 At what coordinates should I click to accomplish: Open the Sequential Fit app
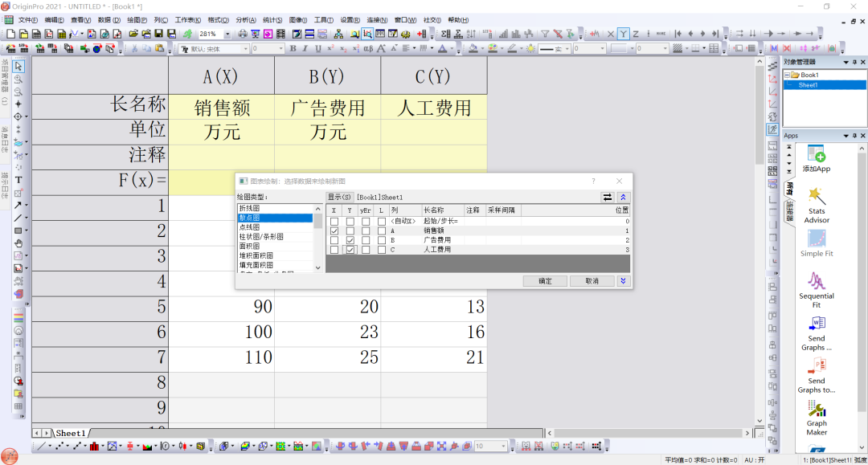pos(817,281)
